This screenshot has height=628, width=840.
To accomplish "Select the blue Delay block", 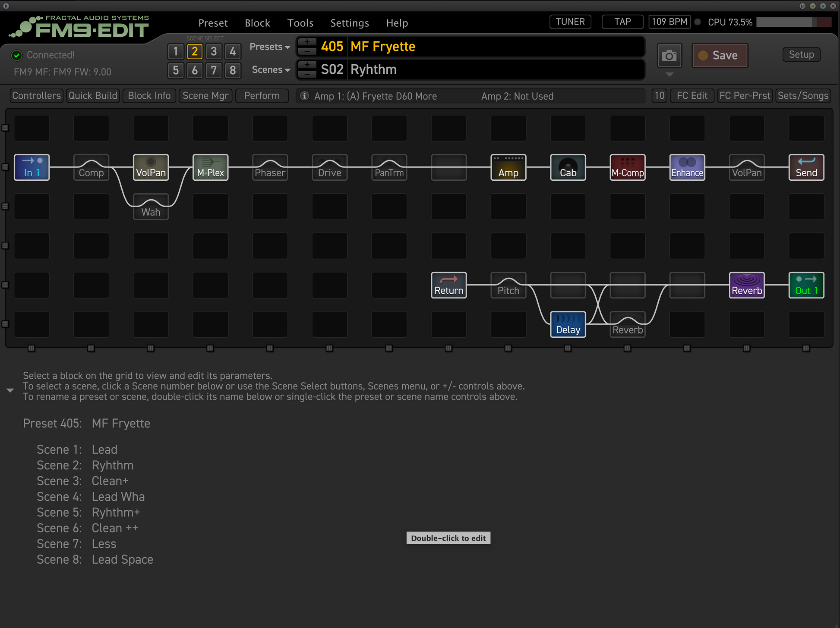I will click(x=568, y=324).
